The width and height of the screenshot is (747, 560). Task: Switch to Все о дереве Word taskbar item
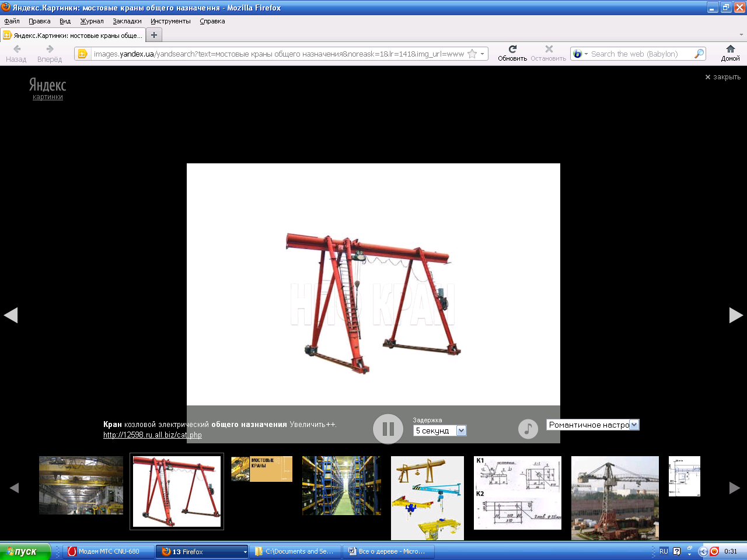(x=388, y=551)
